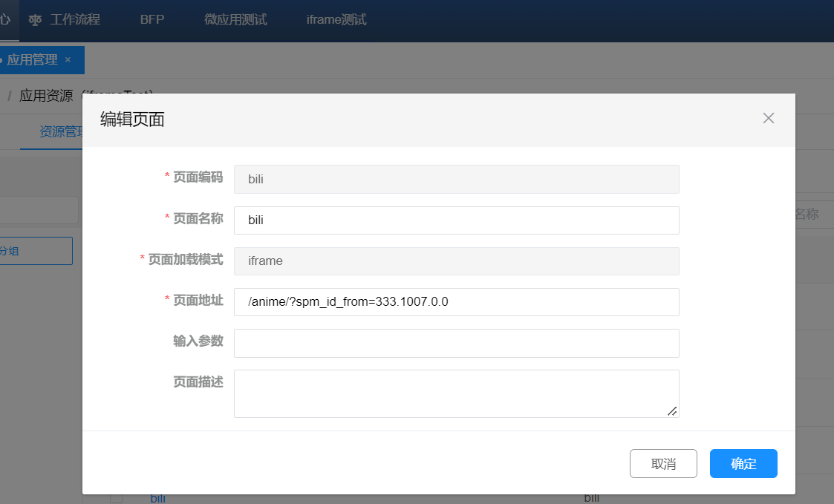Click into the 页面地址 input field
Screen dimensions: 834x504
[x=456, y=302]
